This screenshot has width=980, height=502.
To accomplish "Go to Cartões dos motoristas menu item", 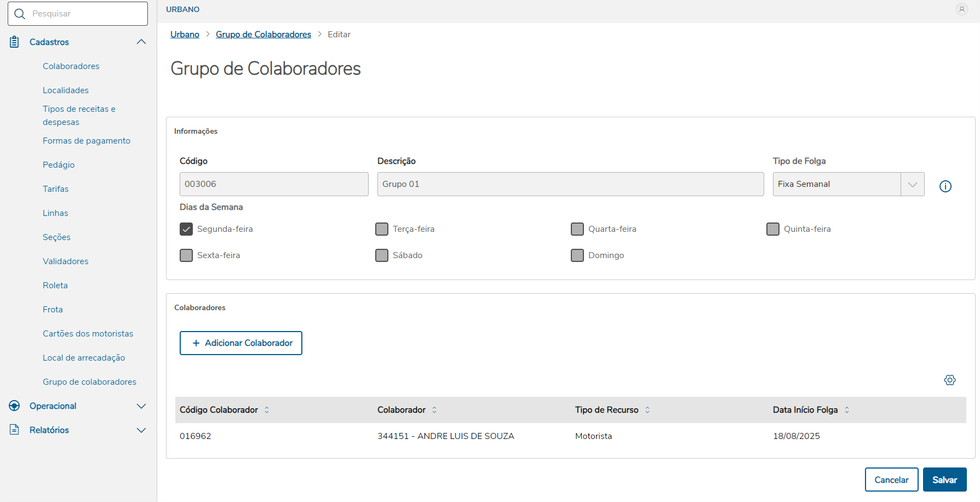I will tap(88, 334).
